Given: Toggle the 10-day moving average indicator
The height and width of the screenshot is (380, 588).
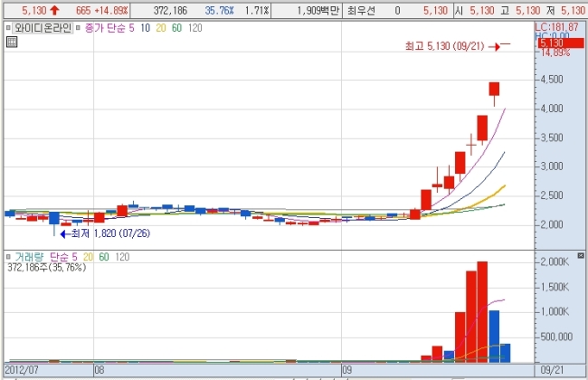Looking at the screenshot, I should click(145, 28).
